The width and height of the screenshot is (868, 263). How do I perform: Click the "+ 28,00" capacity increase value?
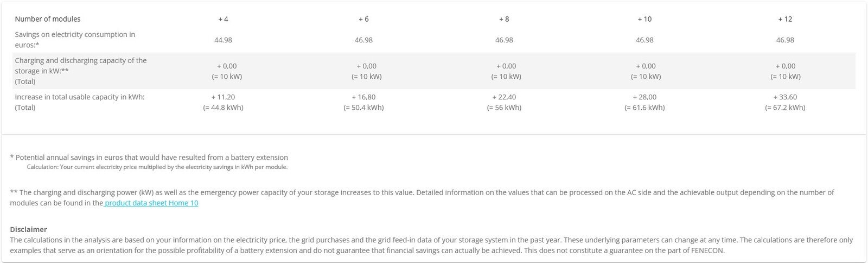644,97
